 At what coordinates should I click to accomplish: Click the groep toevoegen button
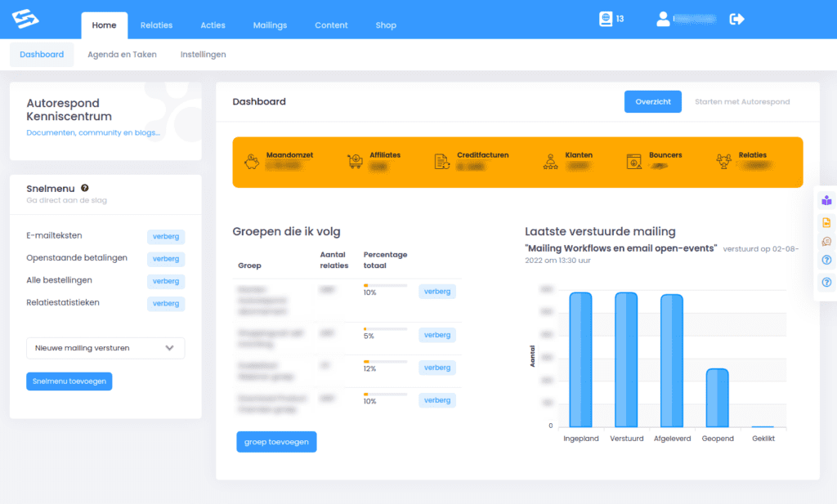tap(276, 442)
